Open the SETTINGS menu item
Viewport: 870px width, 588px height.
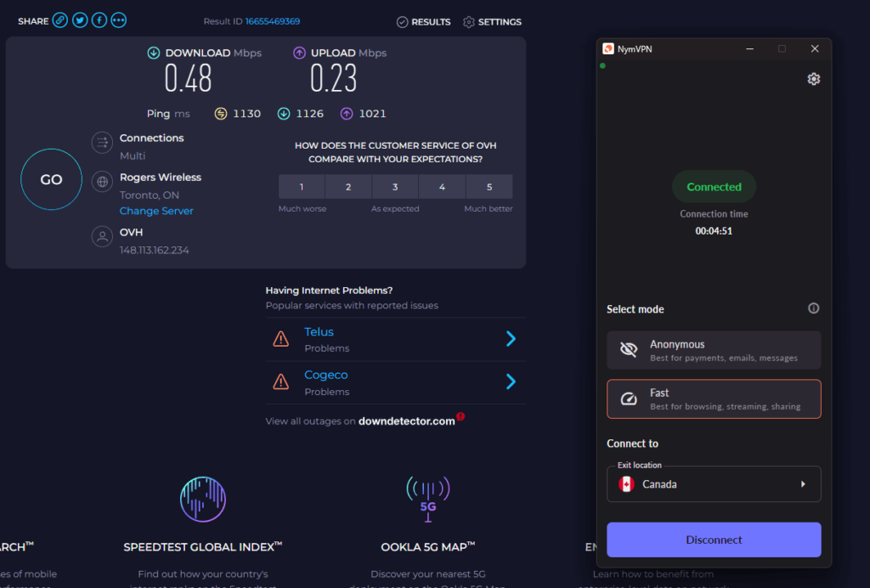point(492,22)
